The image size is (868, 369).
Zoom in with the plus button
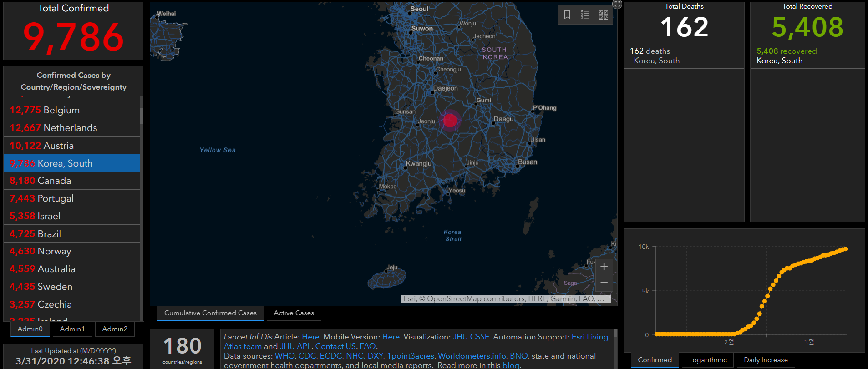tap(604, 267)
